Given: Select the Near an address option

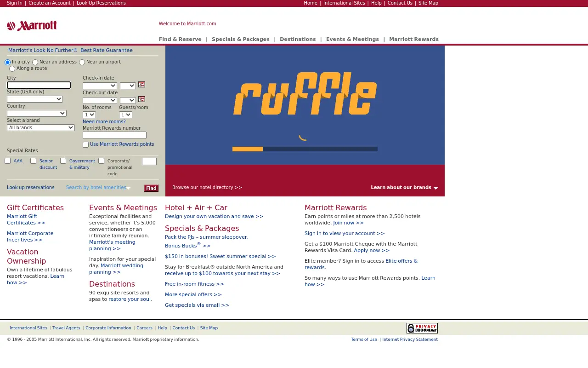Looking at the screenshot, I should click(x=35, y=62).
